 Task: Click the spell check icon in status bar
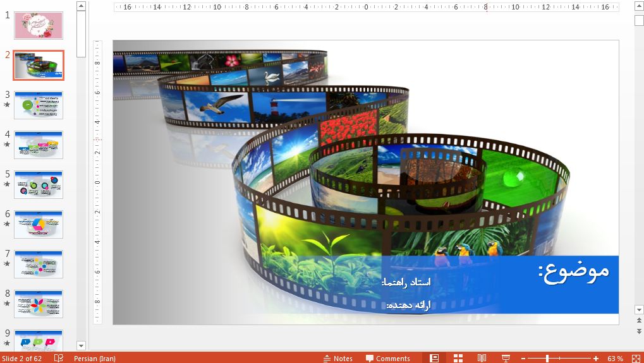pyautogui.click(x=59, y=358)
